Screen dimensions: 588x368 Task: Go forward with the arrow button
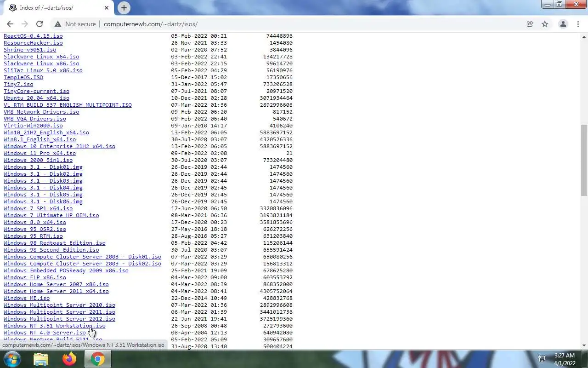tap(25, 24)
